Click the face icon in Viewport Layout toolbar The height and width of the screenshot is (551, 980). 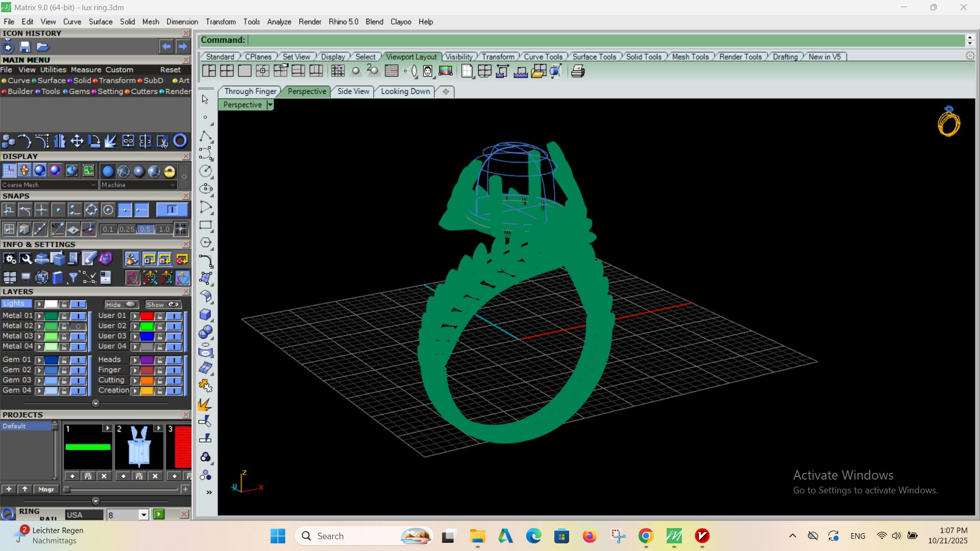(x=428, y=71)
